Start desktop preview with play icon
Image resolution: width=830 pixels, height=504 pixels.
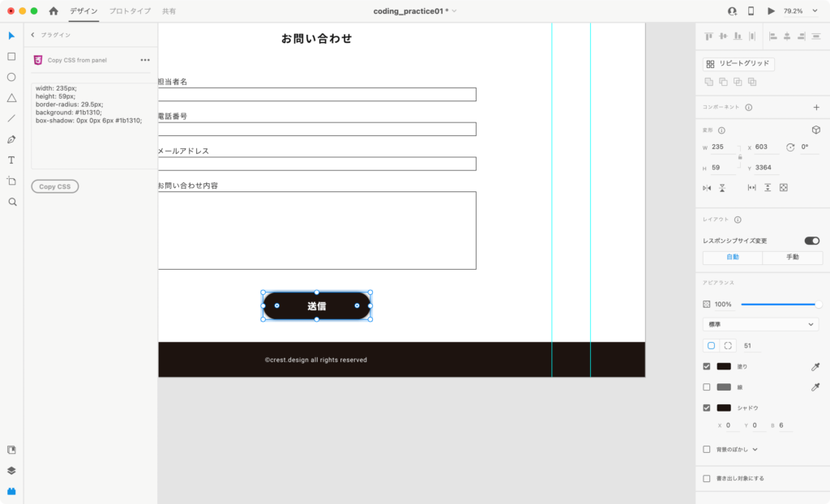pyautogui.click(x=772, y=11)
